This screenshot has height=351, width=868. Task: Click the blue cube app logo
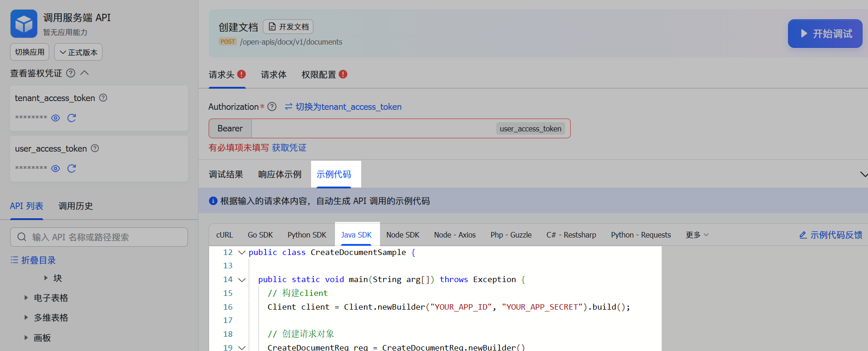click(x=24, y=24)
